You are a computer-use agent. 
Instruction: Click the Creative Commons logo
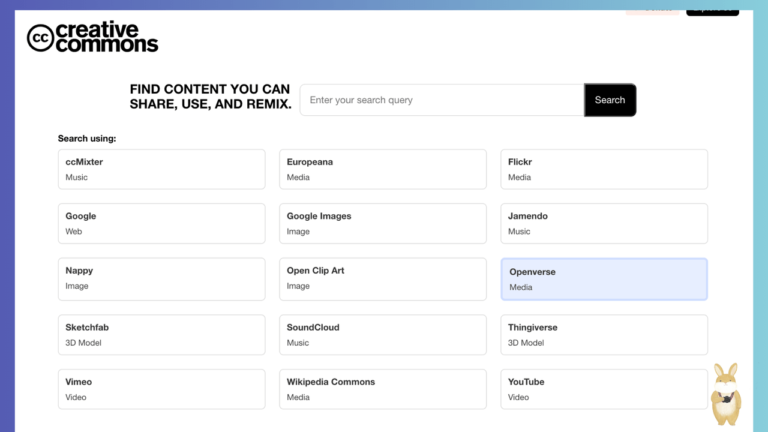coord(93,37)
